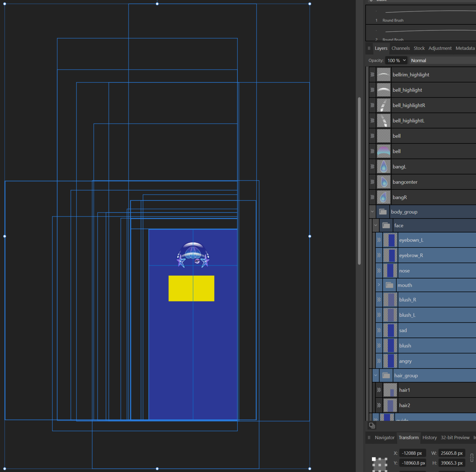Screen dimensions: 476x472
Task: Toggle the Edit All Layers stacked-squares button
Action: pos(372,426)
